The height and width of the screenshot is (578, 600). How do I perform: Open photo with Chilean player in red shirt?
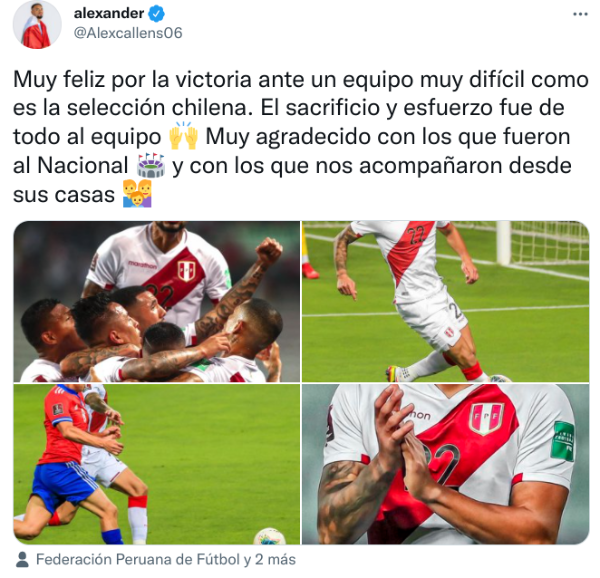click(157, 464)
